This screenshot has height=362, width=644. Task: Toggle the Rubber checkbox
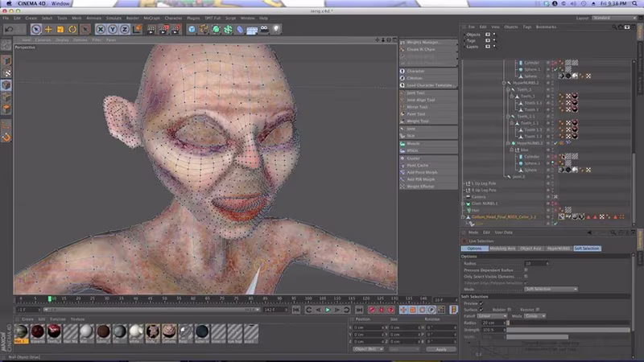point(510,310)
